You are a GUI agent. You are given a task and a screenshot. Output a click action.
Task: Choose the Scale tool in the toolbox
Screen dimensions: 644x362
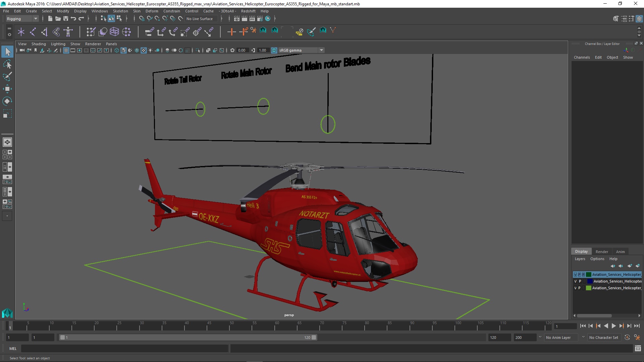[7, 113]
